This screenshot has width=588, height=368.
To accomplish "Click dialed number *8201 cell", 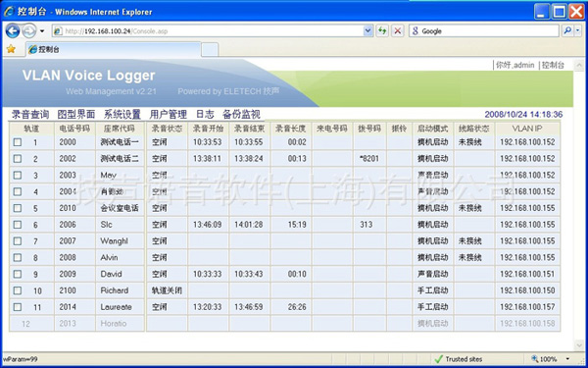I will (369, 158).
